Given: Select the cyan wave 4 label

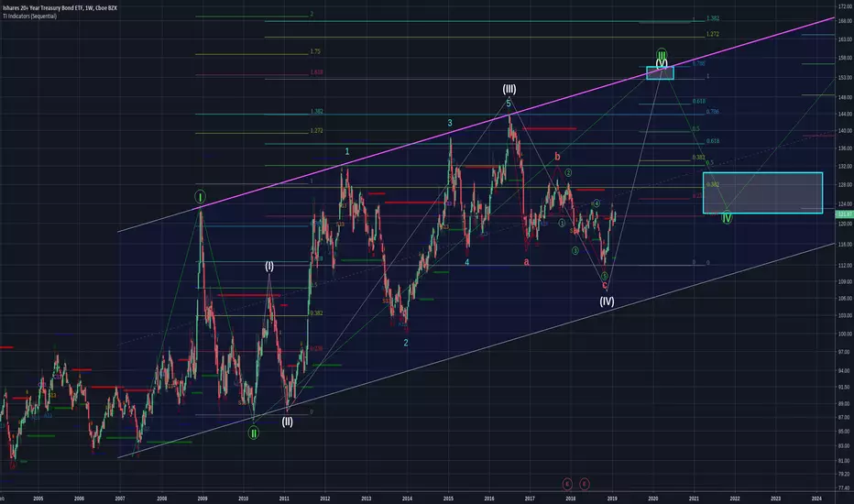Looking at the screenshot, I should click(466, 262).
